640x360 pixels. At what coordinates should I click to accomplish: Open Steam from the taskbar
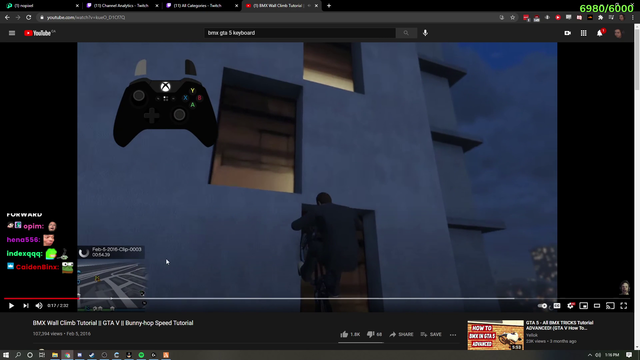92,355
